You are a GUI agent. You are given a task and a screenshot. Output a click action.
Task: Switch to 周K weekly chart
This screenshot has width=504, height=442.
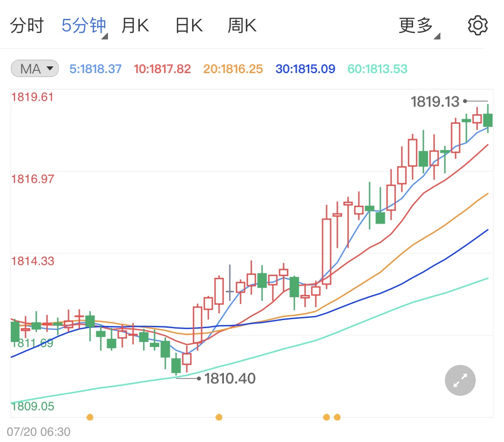(242, 26)
